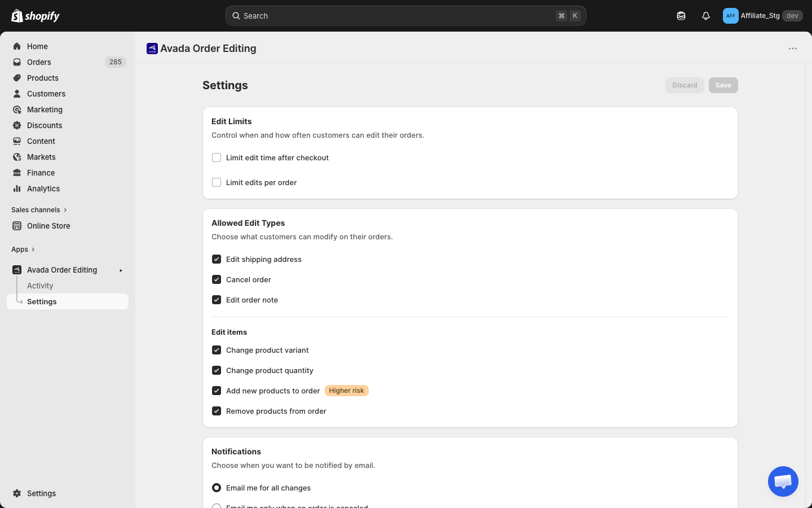Select Email me for all changes

click(217, 488)
